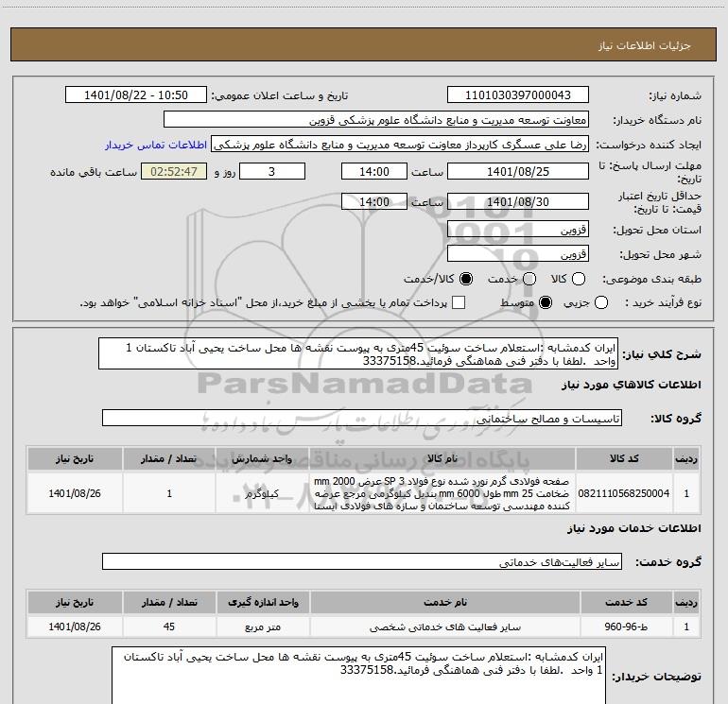The width and height of the screenshot is (728, 704).
Task: Click the buyer notes text area
Action: pyautogui.click(x=359, y=676)
